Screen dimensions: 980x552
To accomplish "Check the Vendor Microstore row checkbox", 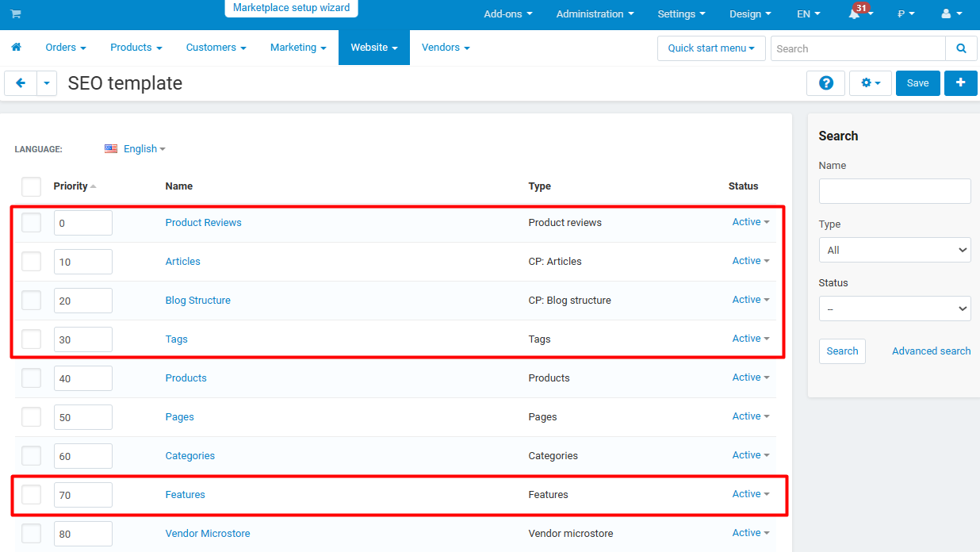I will coord(32,534).
